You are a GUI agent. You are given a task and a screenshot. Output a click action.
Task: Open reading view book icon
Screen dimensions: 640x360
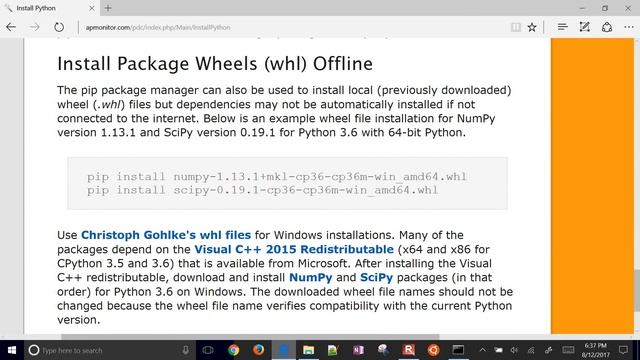point(516,27)
